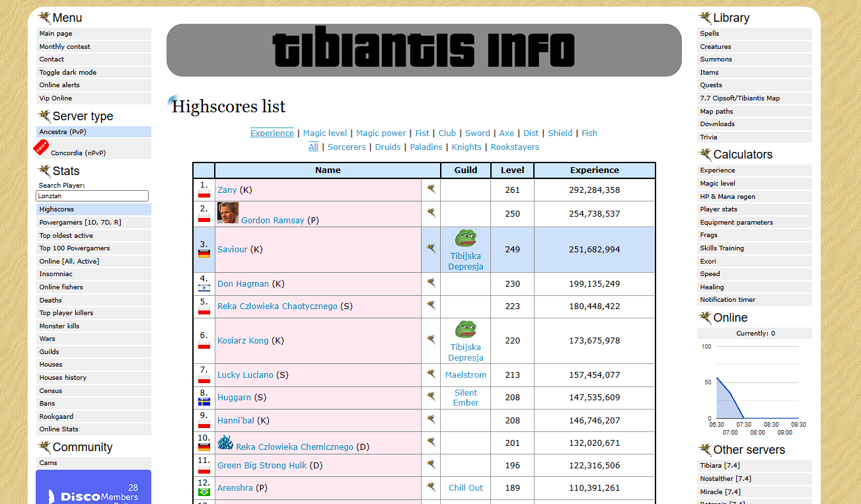Click the Discord logo in the widget
The image size is (861, 504).
click(x=52, y=495)
